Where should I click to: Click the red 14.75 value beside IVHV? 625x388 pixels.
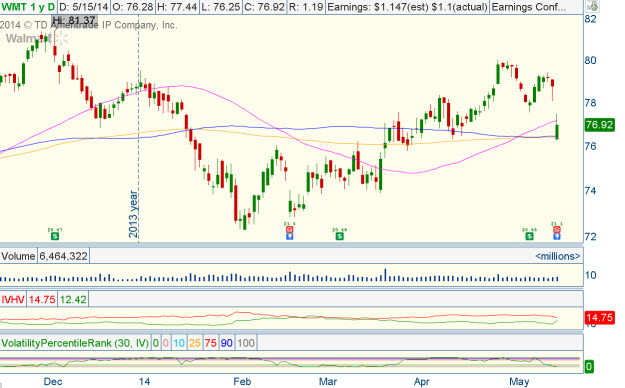pos(42,299)
